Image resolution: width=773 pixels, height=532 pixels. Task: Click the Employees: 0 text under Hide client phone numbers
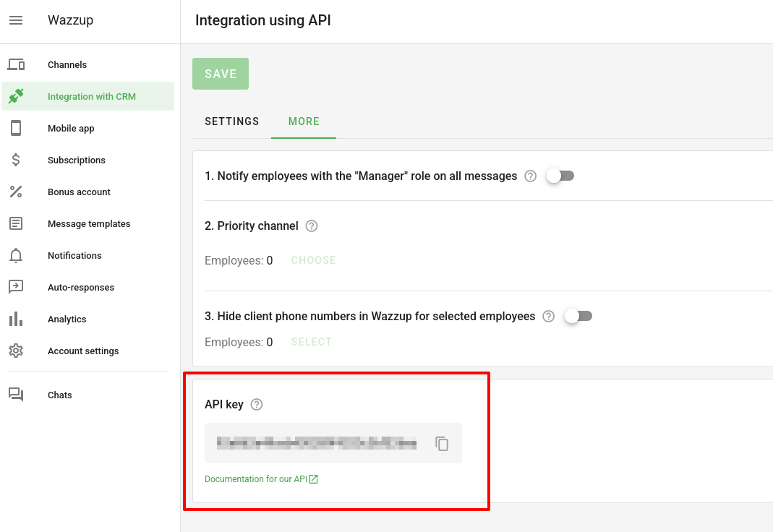(x=239, y=342)
